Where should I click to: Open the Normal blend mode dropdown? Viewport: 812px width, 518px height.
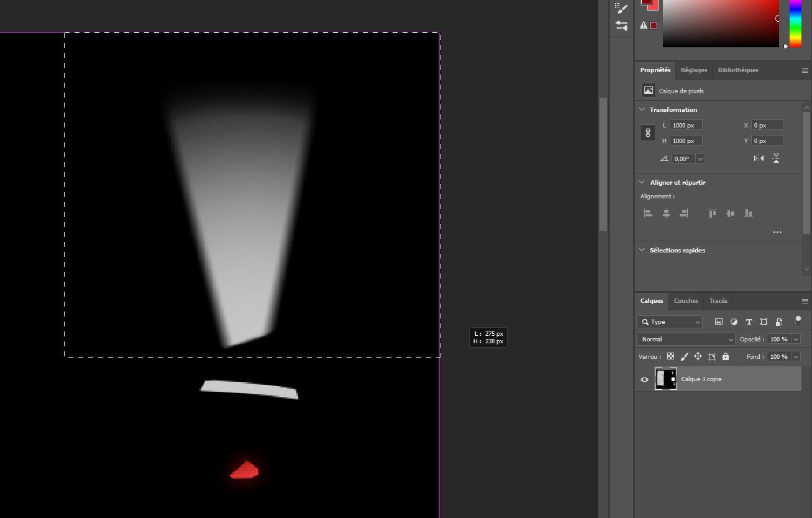click(x=686, y=340)
